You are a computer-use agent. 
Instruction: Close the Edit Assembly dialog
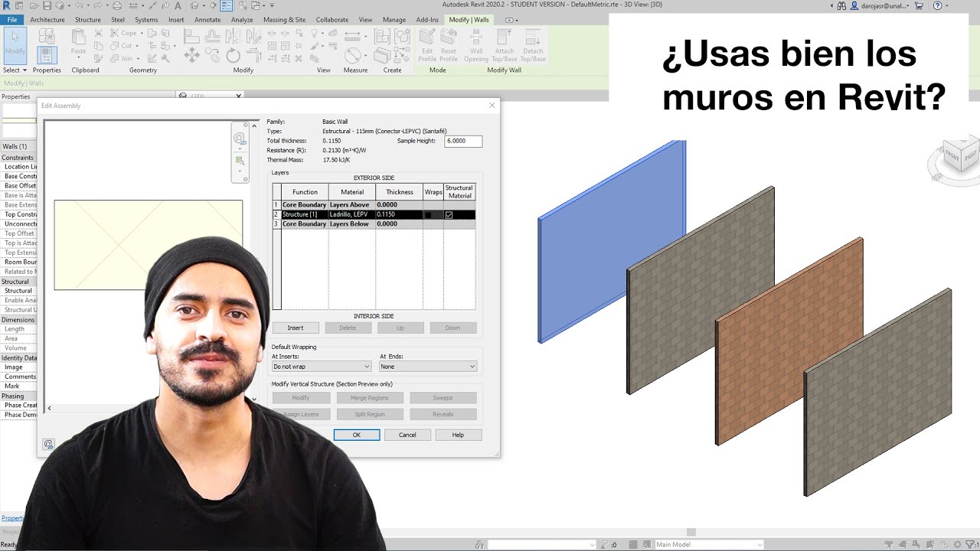[492, 106]
